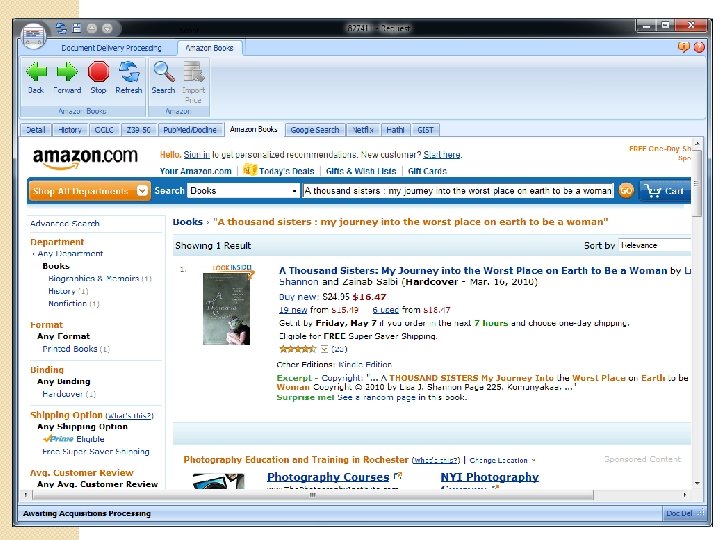Click the help question mark icon
Image resolution: width=720 pixels, height=540 pixels.
coord(699,47)
